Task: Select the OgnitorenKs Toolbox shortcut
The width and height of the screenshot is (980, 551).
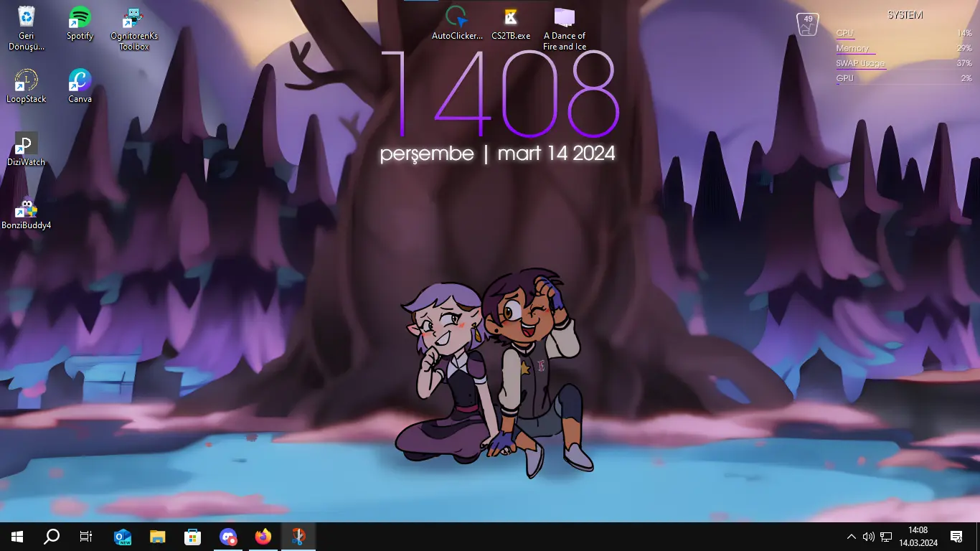Action: click(x=134, y=28)
